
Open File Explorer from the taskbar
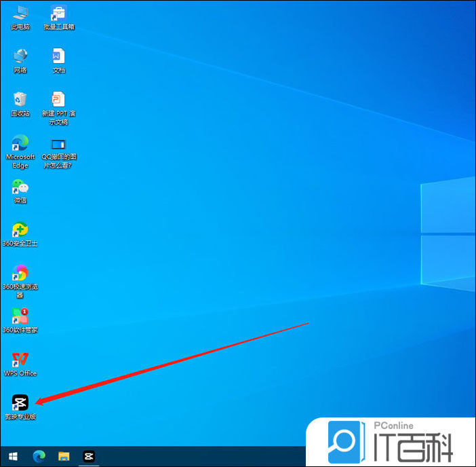pyautogui.click(x=63, y=456)
